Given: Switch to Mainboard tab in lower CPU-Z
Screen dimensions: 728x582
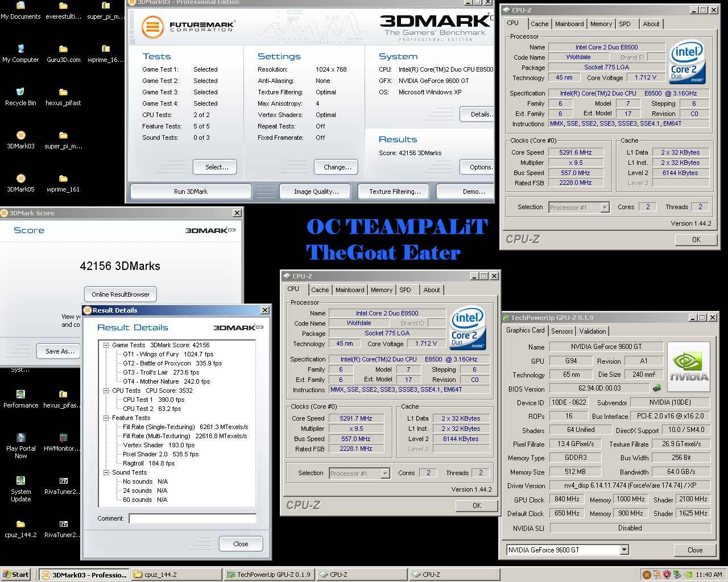Looking at the screenshot, I should (x=350, y=290).
